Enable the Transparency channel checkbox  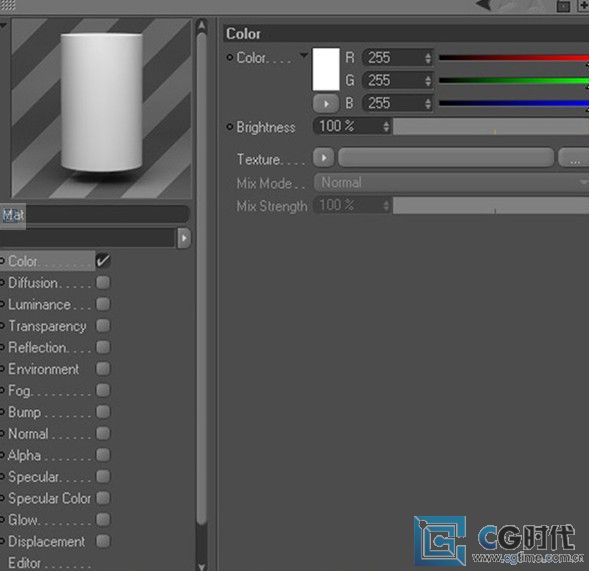point(103,325)
